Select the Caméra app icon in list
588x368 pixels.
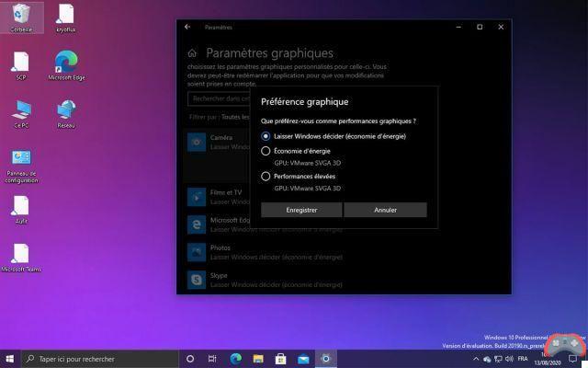197,142
